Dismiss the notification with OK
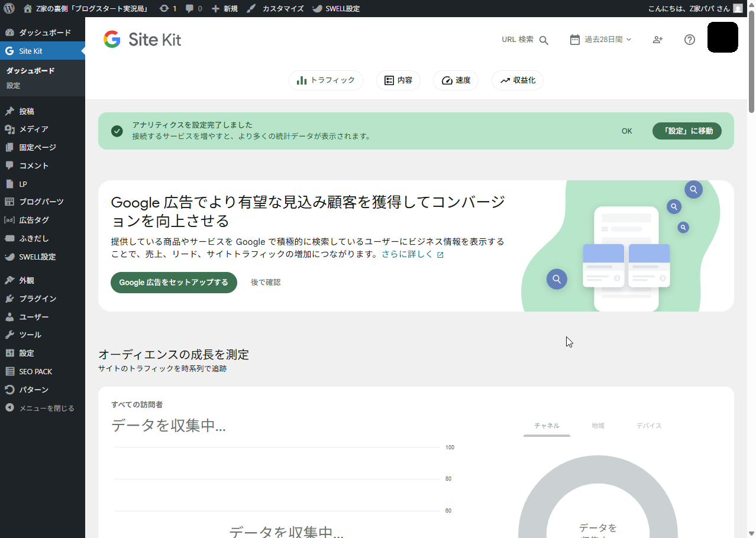The image size is (756, 538). [627, 131]
